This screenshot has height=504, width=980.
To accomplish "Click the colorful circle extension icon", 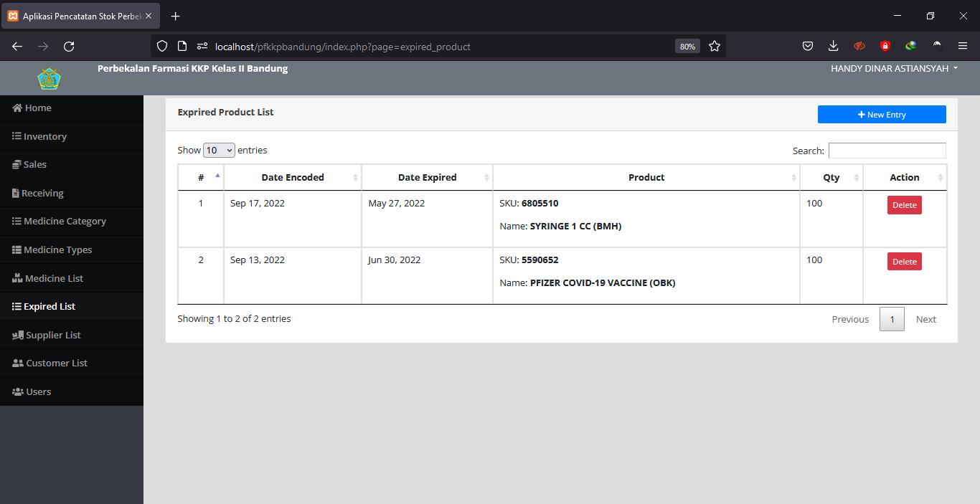I will pos(911,47).
